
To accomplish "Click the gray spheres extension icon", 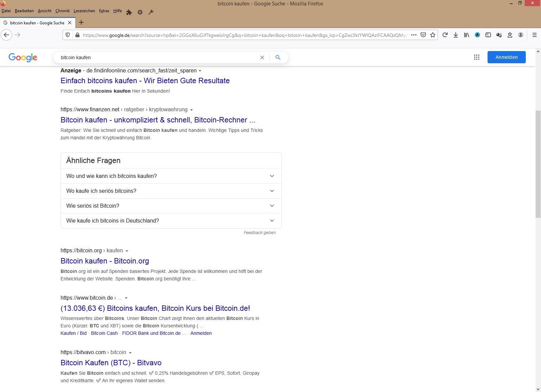I will pyautogui.click(x=499, y=35).
